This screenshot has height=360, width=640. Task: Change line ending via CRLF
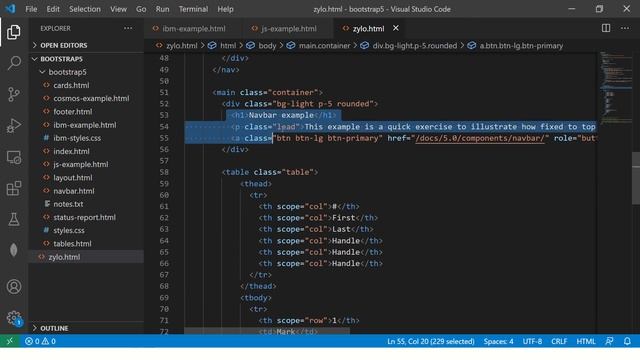click(559, 341)
